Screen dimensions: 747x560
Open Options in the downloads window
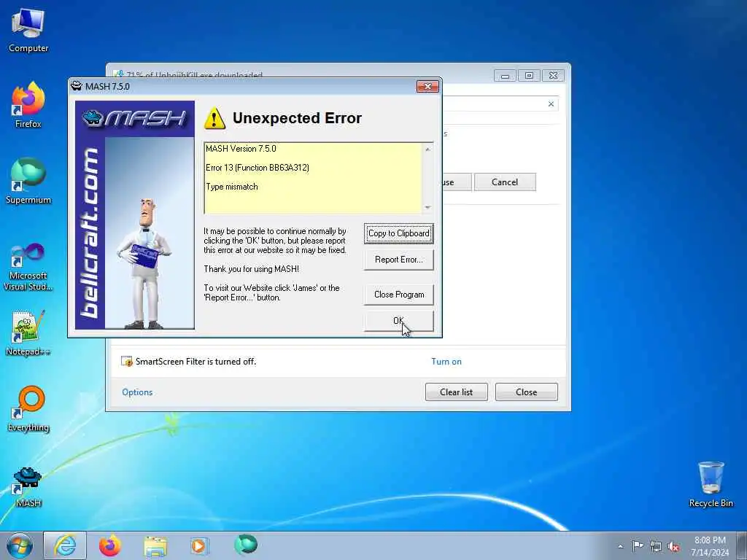[x=137, y=392]
